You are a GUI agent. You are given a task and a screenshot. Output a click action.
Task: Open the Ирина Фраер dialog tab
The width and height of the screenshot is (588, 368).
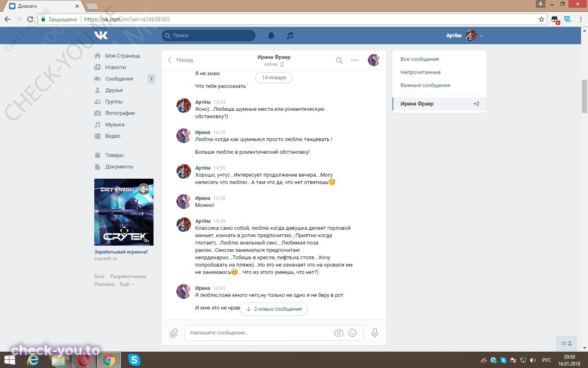[x=439, y=104]
